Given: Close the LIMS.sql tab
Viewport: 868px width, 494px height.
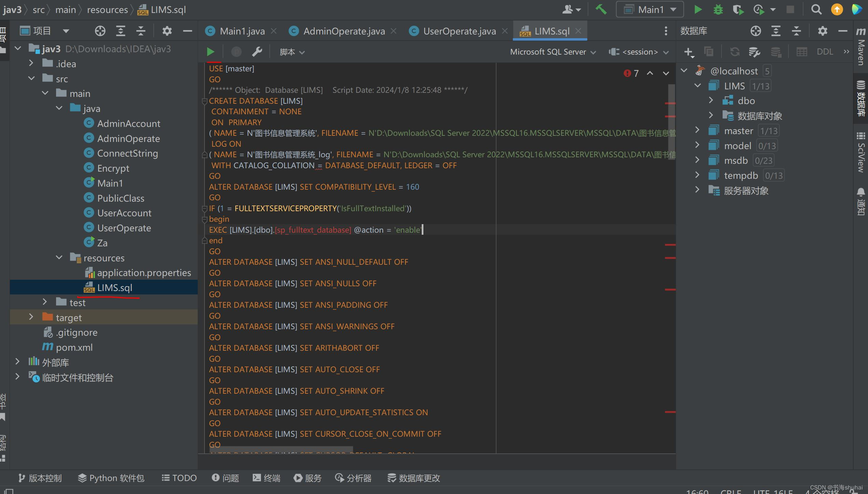Looking at the screenshot, I should (578, 31).
